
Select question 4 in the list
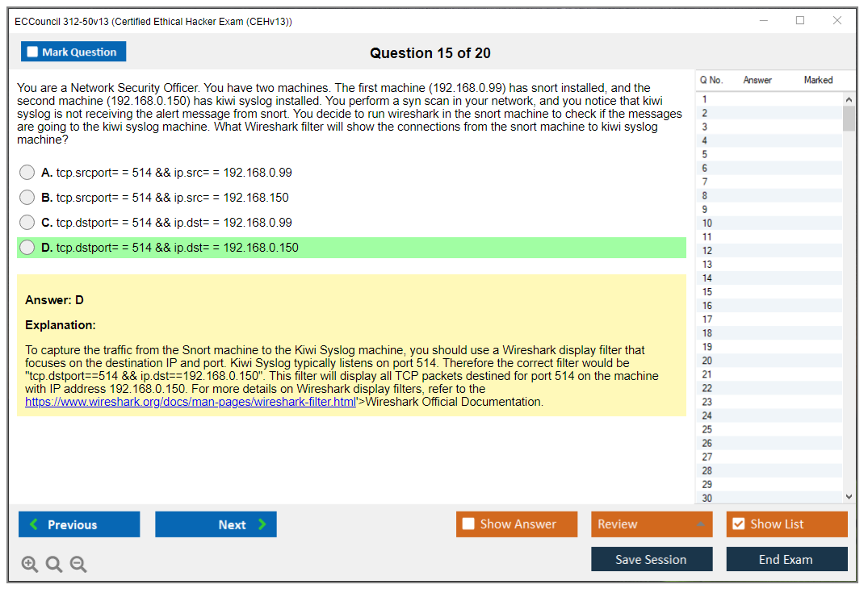[769, 141]
